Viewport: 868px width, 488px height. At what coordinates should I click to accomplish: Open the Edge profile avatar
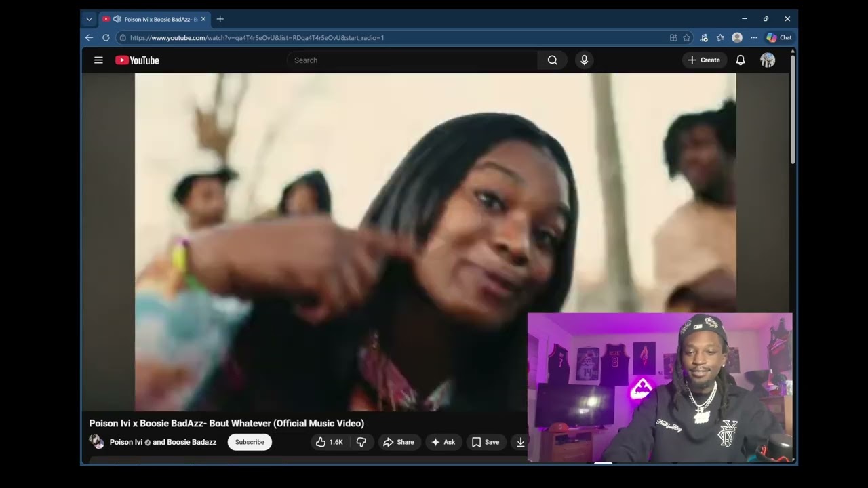(x=737, y=38)
